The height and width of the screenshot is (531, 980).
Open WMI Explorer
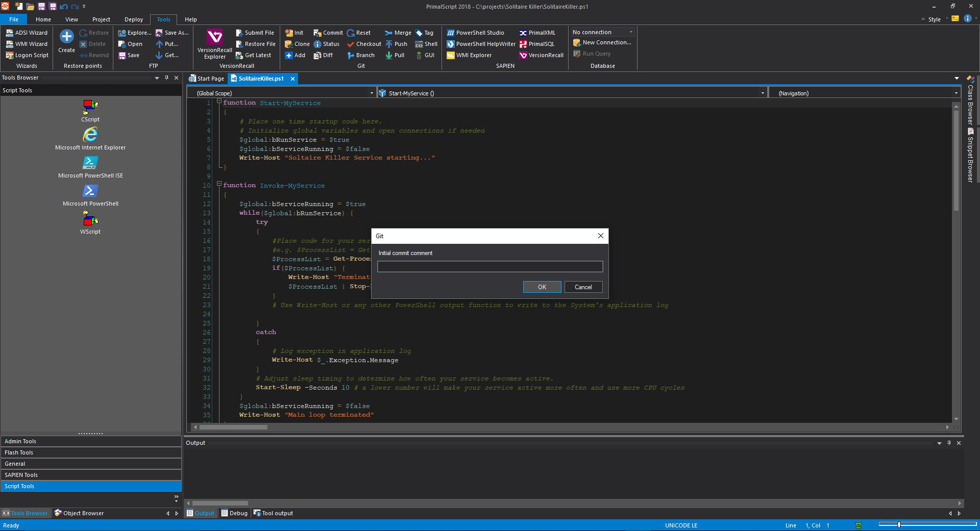pyautogui.click(x=469, y=55)
